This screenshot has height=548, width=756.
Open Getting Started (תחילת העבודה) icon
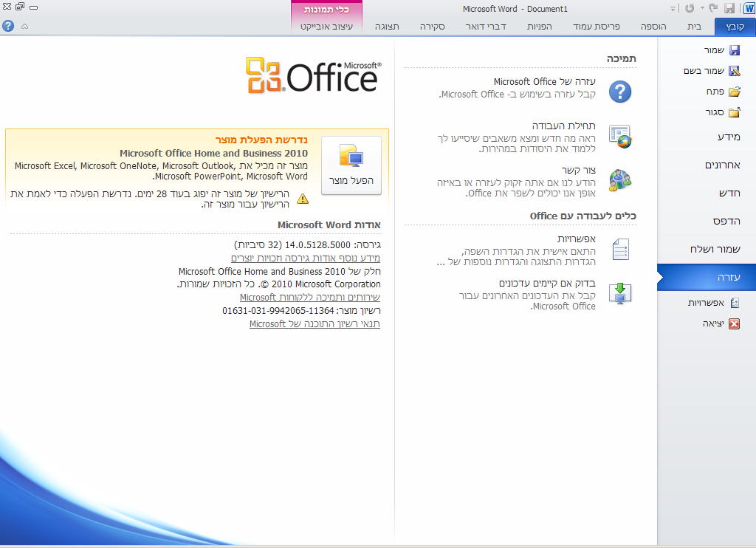coord(620,136)
